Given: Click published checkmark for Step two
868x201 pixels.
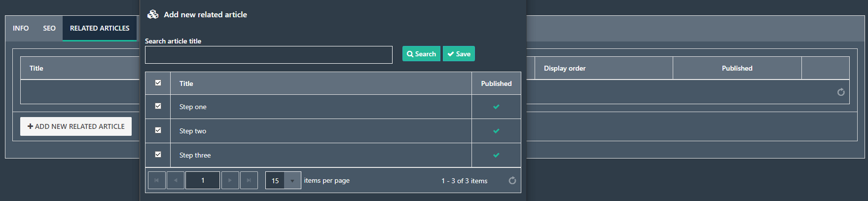Looking at the screenshot, I should coord(496,131).
